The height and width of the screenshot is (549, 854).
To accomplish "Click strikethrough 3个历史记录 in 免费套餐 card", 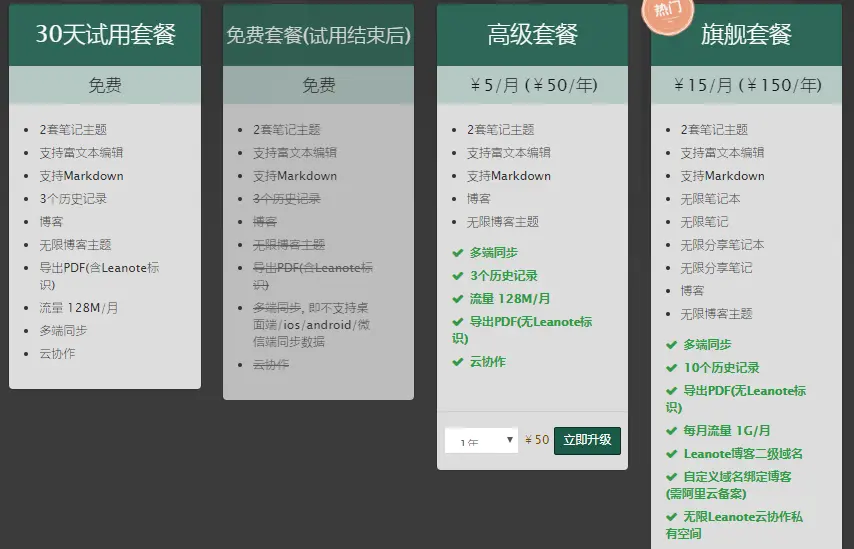I will [286, 199].
